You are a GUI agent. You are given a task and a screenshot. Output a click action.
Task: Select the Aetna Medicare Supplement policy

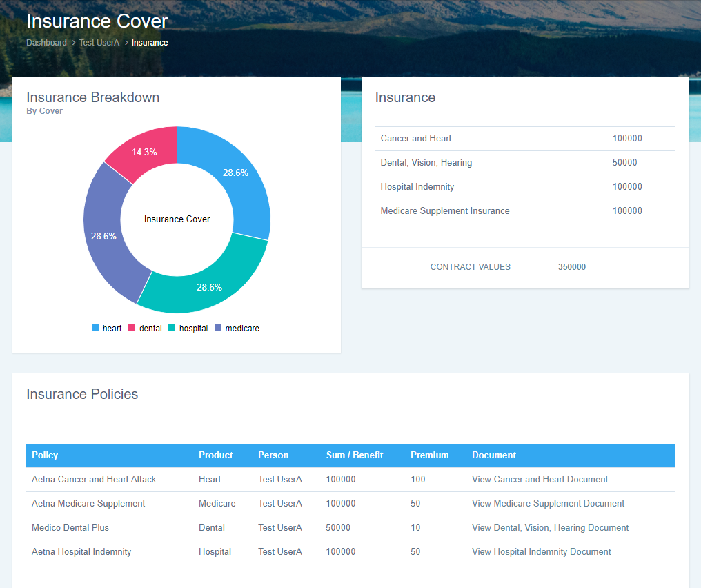click(x=88, y=504)
